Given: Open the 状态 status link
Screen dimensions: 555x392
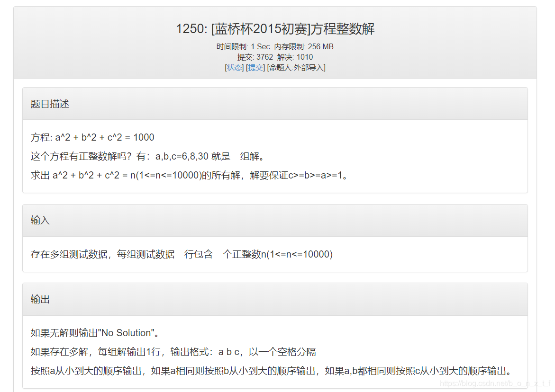Looking at the screenshot, I should [234, 68].
